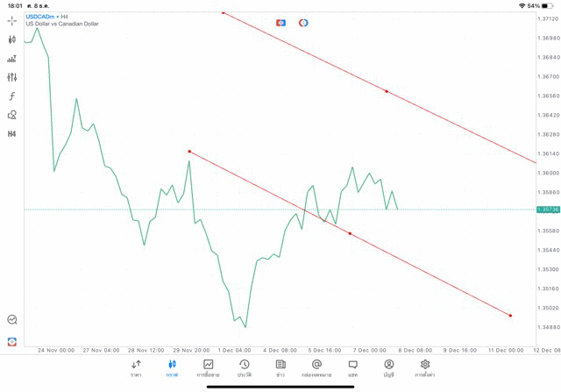Tap the red-blue trade panel icon in sidebar
The width and height of the screenshot is (561, 392).
tap(12, 341)
